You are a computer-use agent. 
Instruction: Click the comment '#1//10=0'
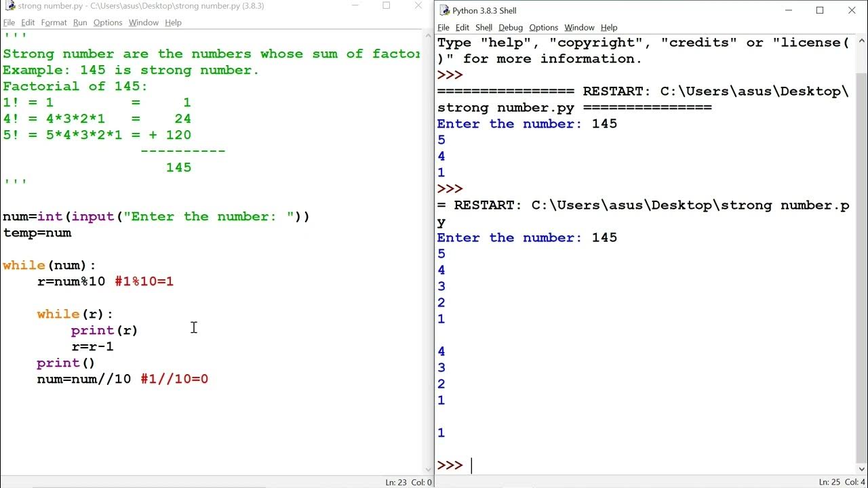coord(174,379)
